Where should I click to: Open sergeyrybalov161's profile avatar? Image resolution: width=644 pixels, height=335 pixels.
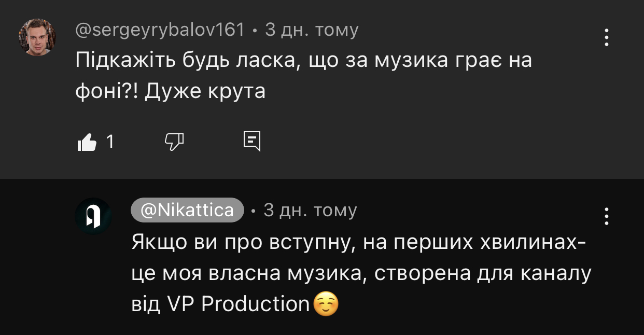pyautogui.click(x=37, y=37)
